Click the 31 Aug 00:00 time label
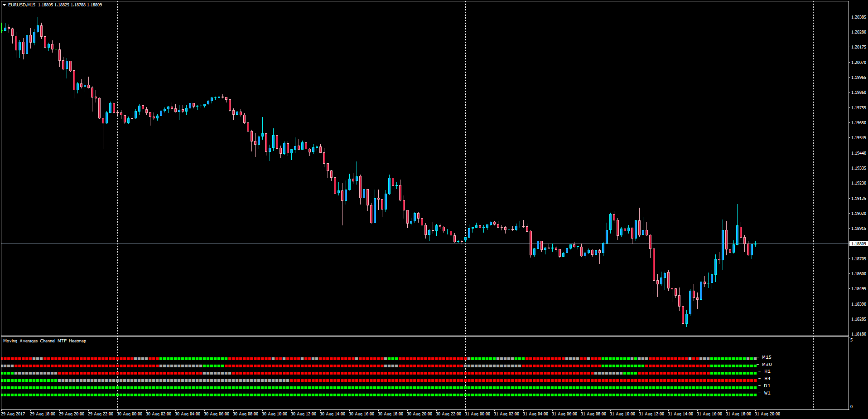This screenshot has width=868, height=419. (477, 414)
